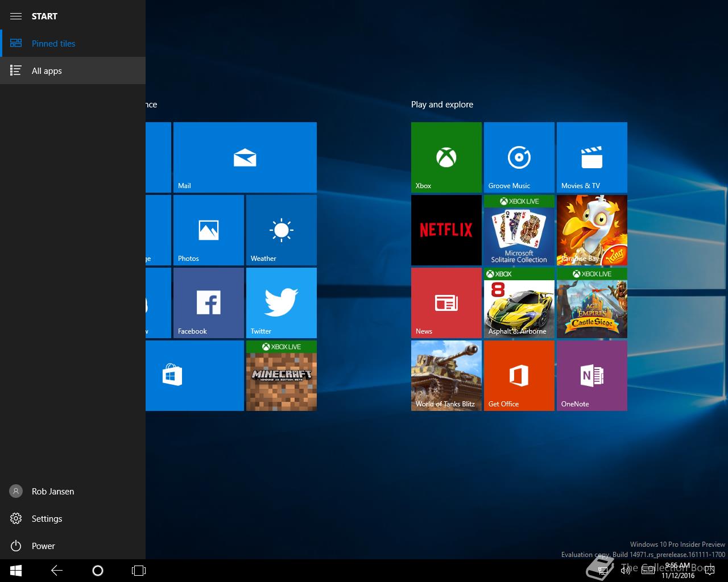Image resolution: width=728 pixels, height=582 pixels.
Task: Open the volume speaker tray icon
Action: point(625,570)
